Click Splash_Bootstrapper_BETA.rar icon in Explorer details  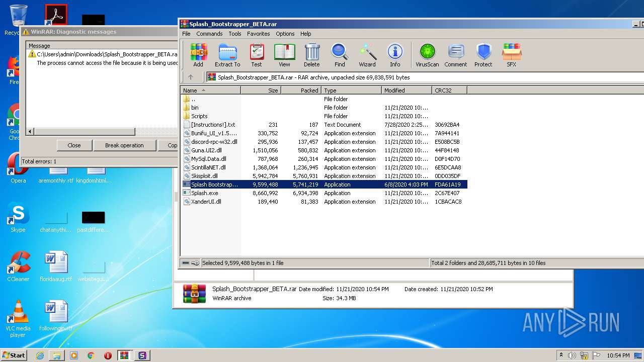pos(194,294)
